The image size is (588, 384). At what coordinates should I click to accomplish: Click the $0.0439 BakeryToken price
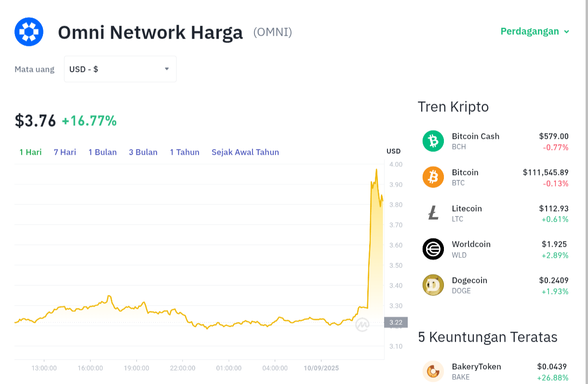point(552,367)
